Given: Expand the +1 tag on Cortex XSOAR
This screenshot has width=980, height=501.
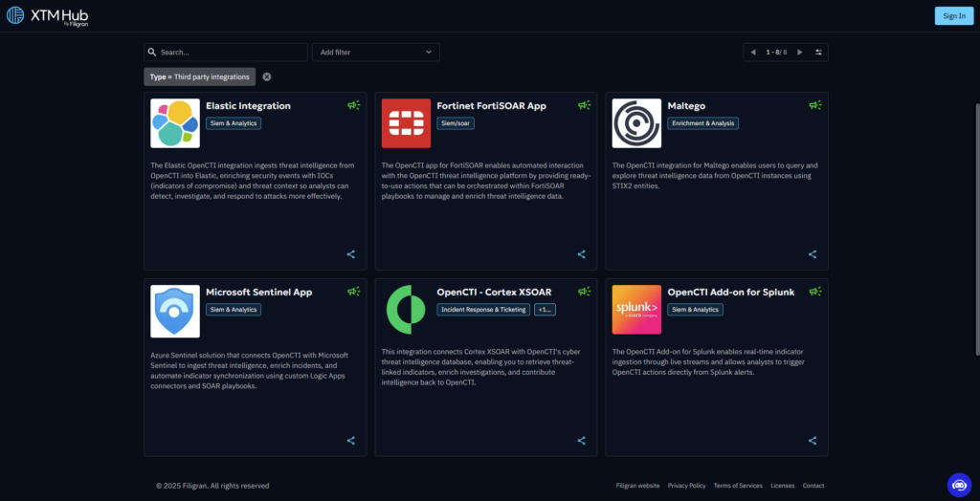Looking at the screenshot, I should 544,310.
